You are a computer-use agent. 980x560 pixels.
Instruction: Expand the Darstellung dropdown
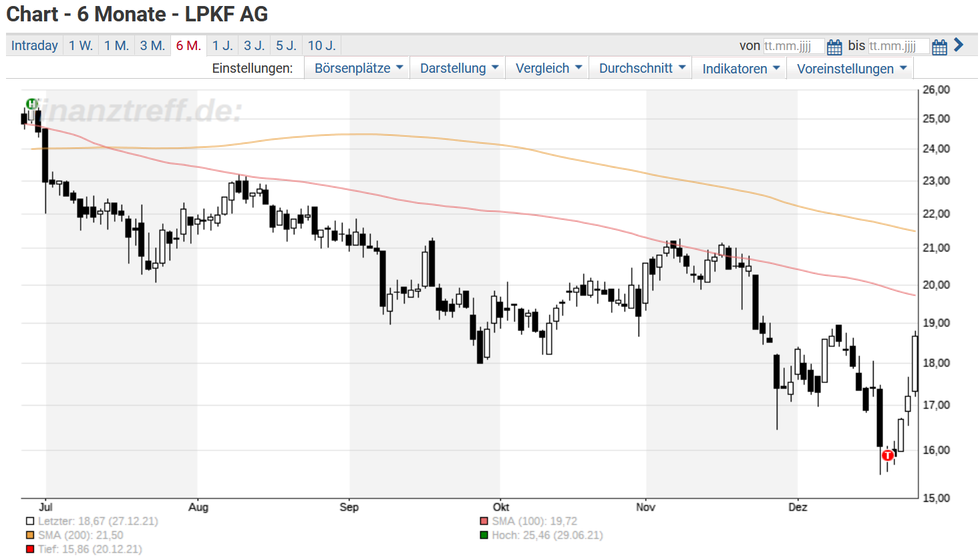tap(458, 68)
